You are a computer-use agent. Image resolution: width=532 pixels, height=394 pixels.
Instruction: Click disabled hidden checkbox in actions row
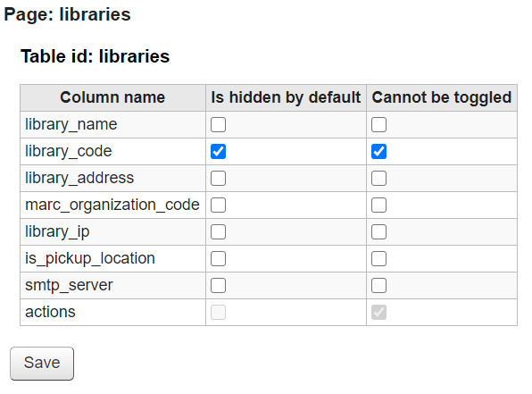(x=218, y=313)
